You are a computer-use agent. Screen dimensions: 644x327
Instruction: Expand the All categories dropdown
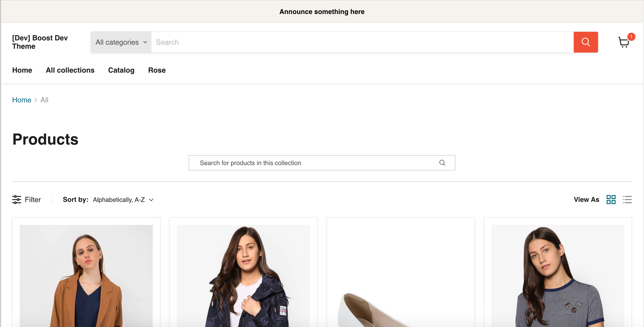coord(121,42)
